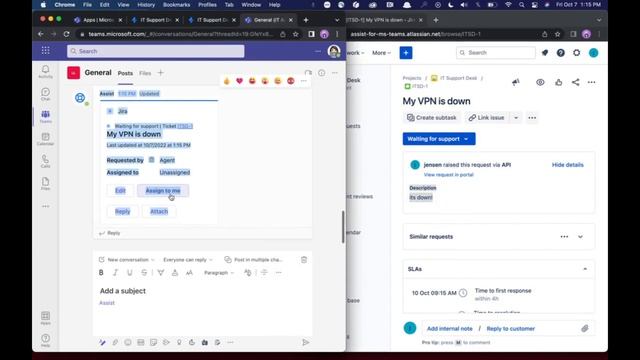Open Calendar in the Teams sidebar
The image size is (640, 360).
click(x=45, y=139)
